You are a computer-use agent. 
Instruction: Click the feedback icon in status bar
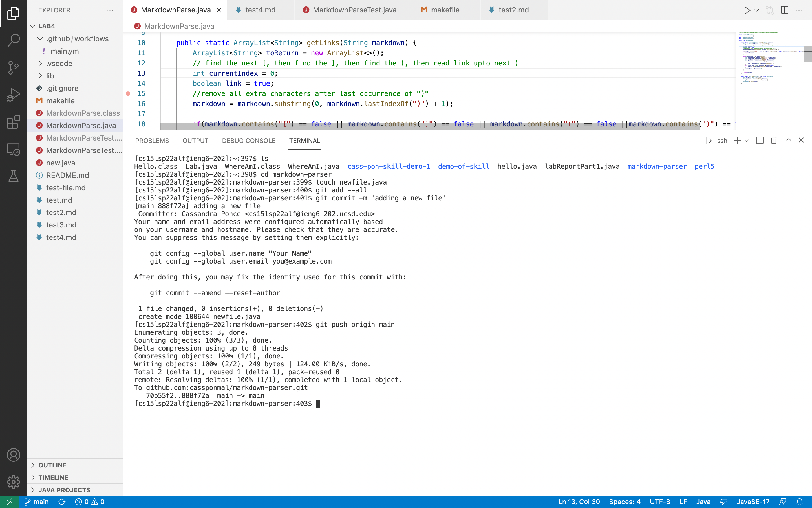coord(723,502)
